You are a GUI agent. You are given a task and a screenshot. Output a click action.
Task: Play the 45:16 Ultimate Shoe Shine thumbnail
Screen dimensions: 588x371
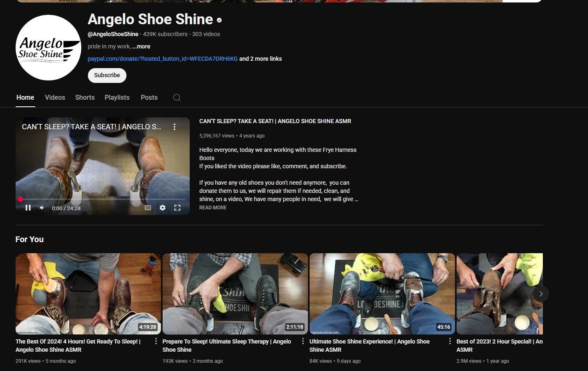(382, 294)
